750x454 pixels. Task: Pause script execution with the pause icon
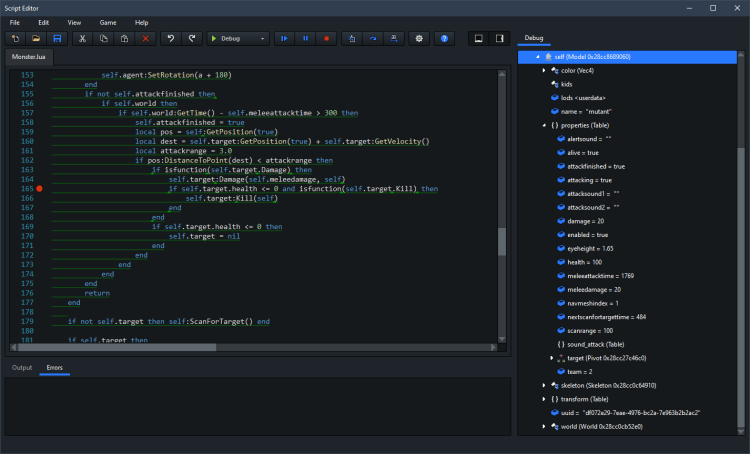tap(305, 38)
